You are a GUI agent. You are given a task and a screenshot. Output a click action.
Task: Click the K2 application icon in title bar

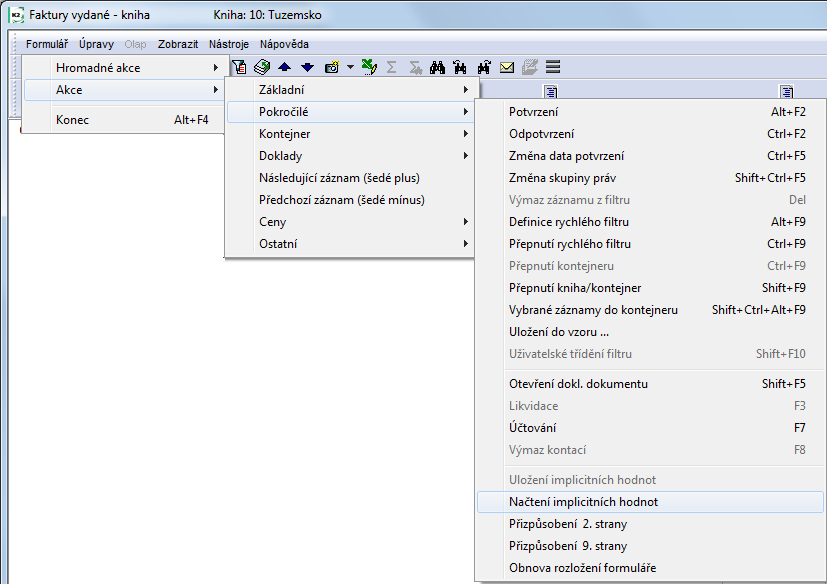(16, 15)
